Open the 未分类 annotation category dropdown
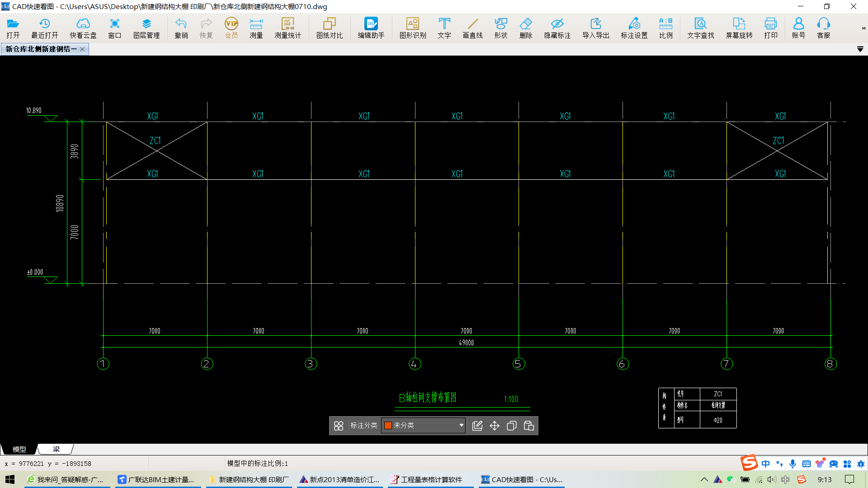 coord(423,425)
